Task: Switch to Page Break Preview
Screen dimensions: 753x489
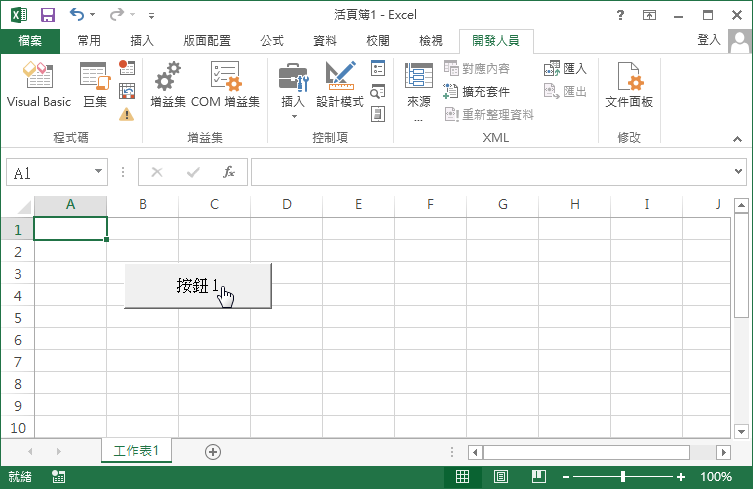Action: click(x=539, y=477)
